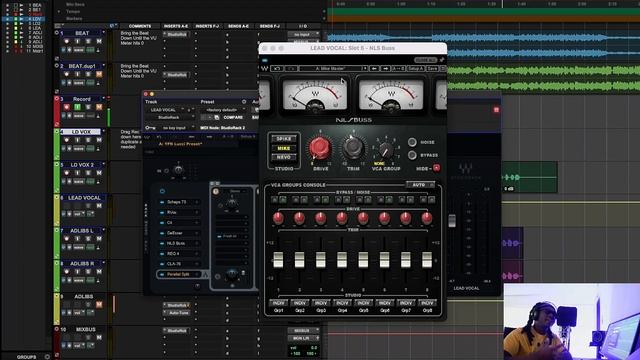
Task: Click Undo arrow in NLS Buss toolbar
Action: tap(277, 69)
